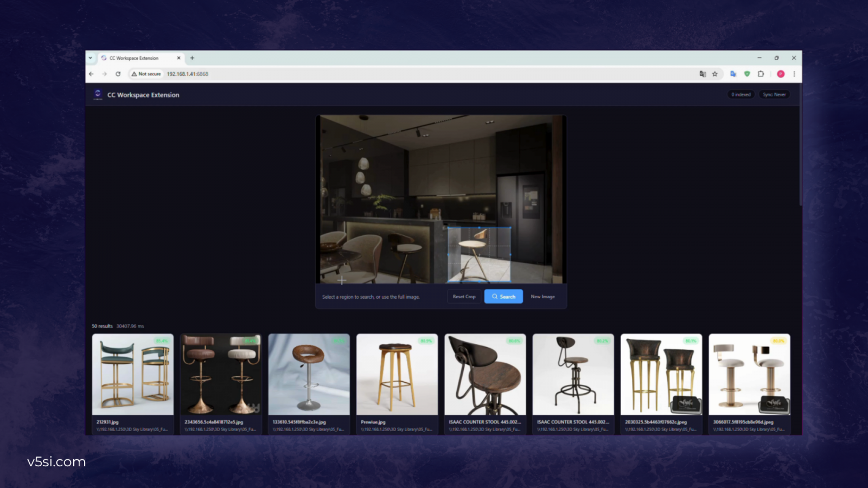Click the Sync: Never status badge
This screenshot has width=868, height=488.
click(774, 94)
